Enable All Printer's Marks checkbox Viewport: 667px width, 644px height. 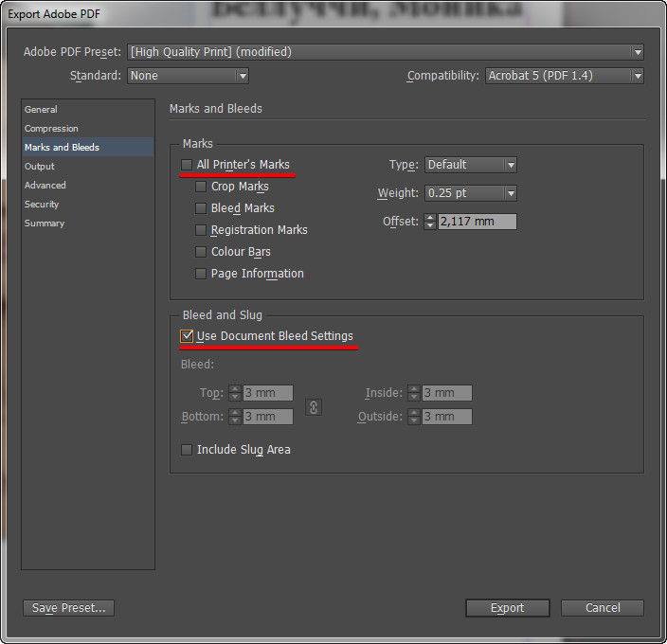pos(187,165)
